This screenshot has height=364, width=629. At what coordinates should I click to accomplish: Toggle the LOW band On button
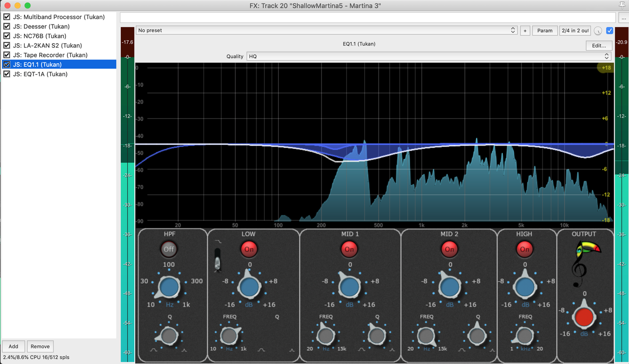(x=249, y=249)
